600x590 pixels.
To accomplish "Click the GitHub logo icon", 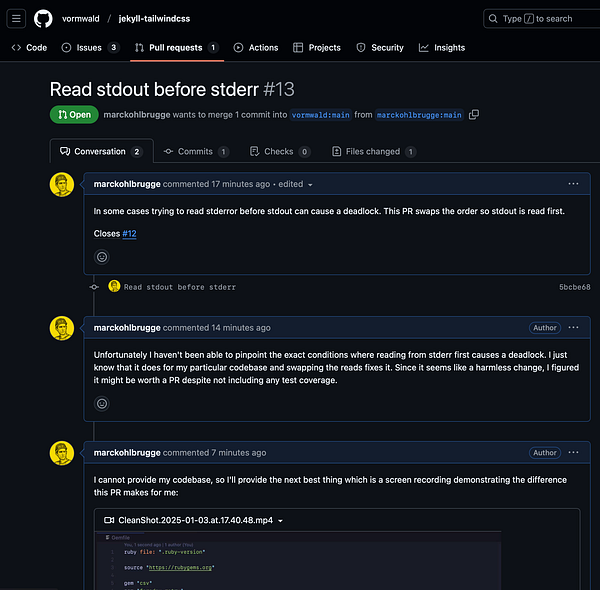I will click(x=43, y=19).
